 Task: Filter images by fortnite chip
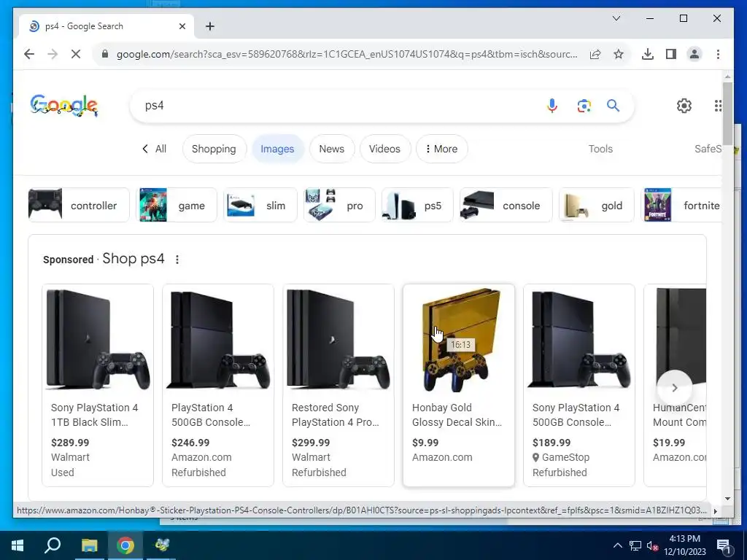(x=681, y=205)
